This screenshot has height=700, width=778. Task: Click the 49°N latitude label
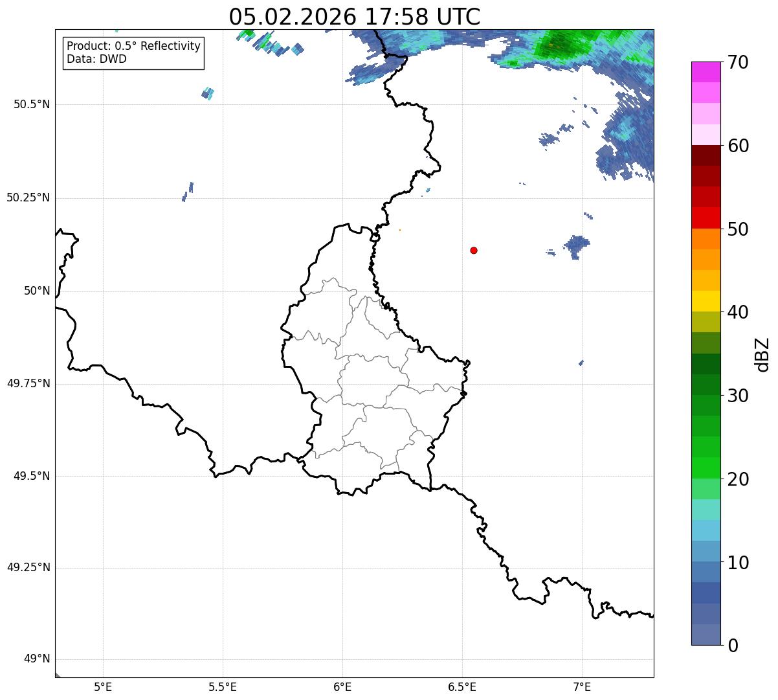(37, 659)
